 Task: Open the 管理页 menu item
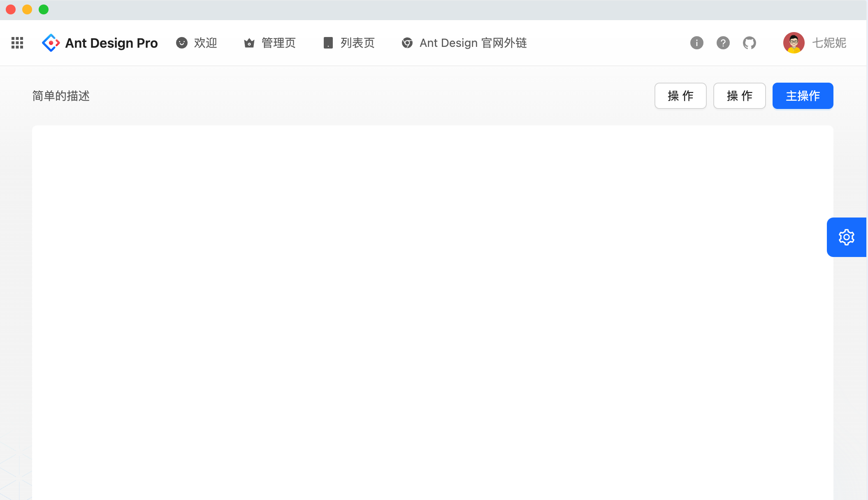(x=270, y=43)
